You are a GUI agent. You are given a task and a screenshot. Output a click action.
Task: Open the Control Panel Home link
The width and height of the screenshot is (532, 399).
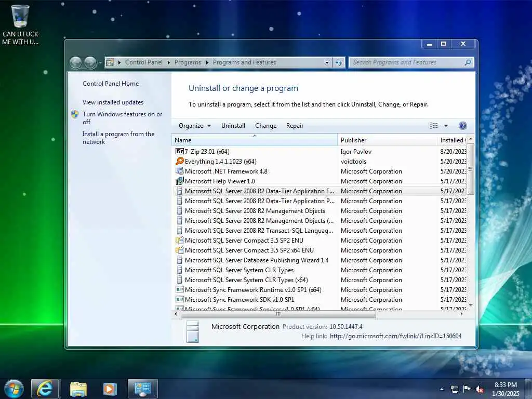click(x=111, y=84)
